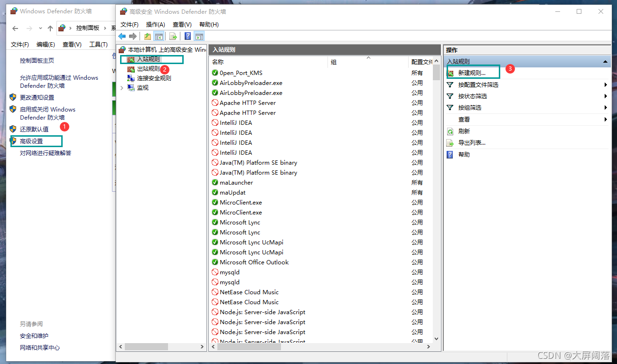Open Help via the blue question mark toolbar icon

(188, 36)
